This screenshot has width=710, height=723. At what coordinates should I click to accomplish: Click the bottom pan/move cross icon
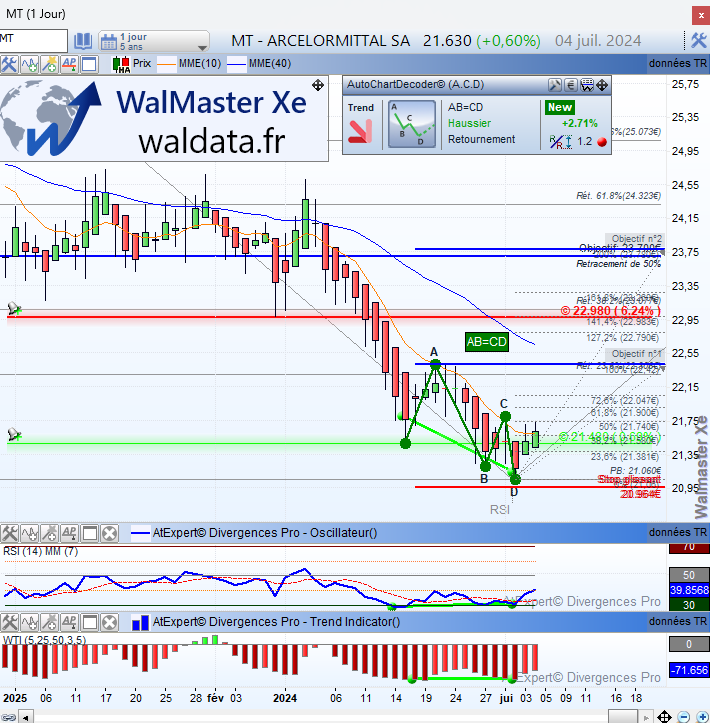pyautogui.click(x=664, y=717)
